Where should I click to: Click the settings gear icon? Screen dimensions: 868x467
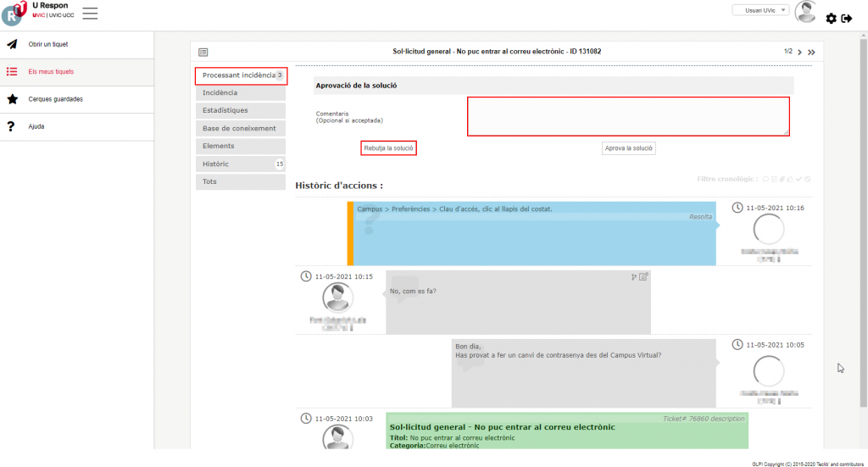[831, 19]
